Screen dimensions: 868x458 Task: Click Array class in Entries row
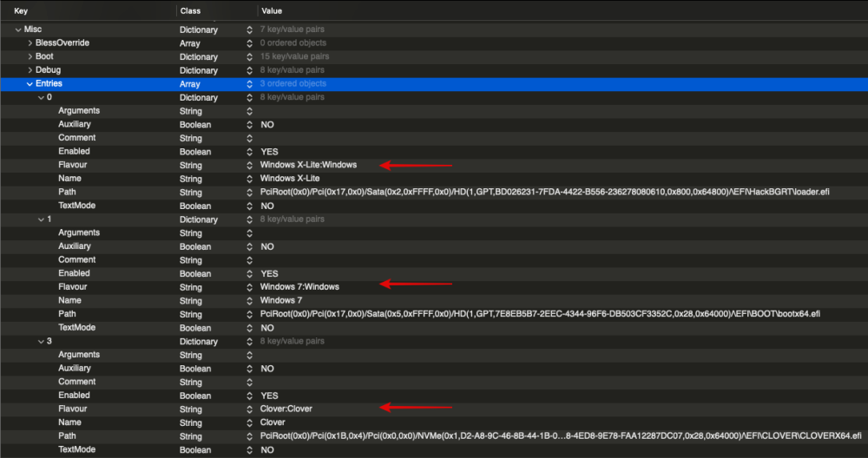coord(190,84)
